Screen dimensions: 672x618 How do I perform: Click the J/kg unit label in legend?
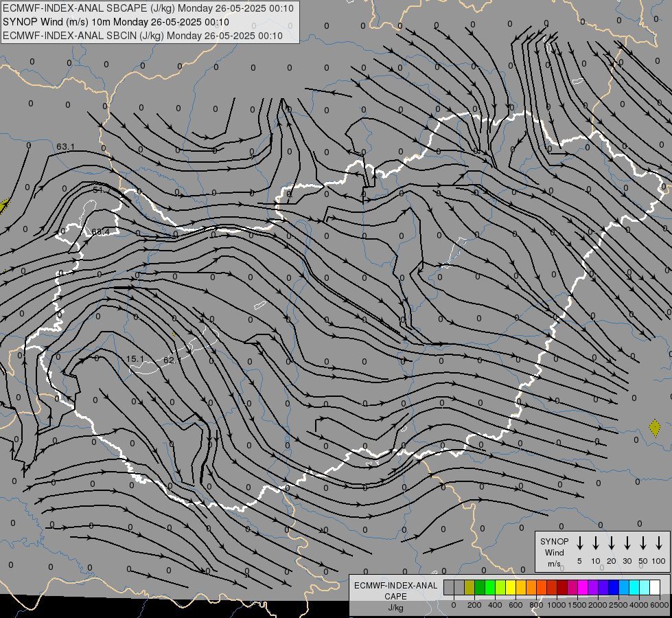[x=395, y=608]
